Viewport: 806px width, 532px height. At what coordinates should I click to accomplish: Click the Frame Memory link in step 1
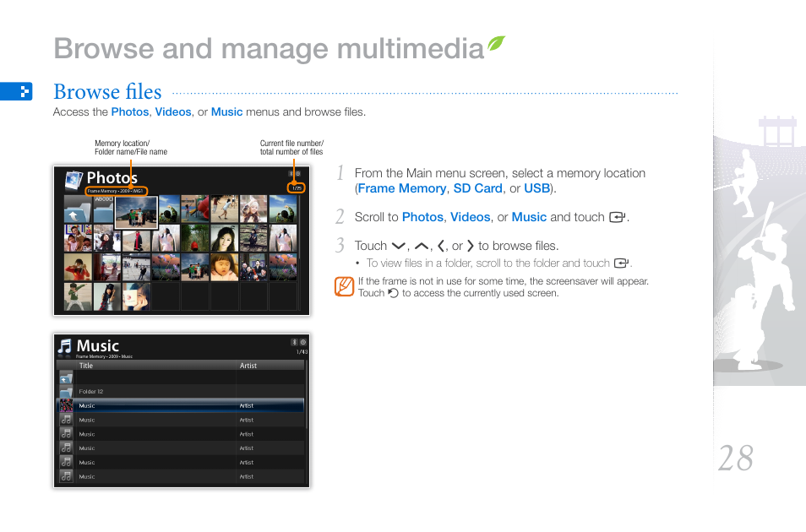[x=402, y=188]
